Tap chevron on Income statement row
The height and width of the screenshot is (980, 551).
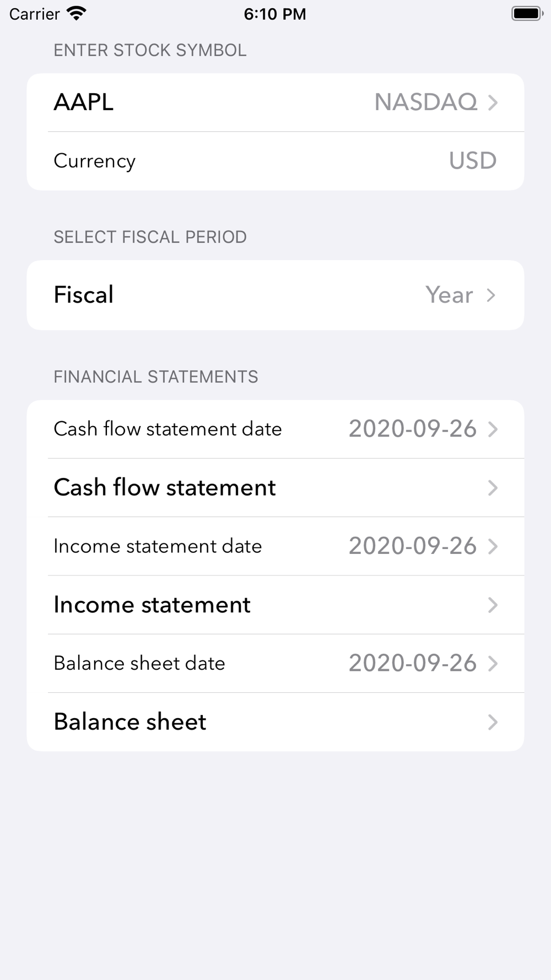click(493, 605)
